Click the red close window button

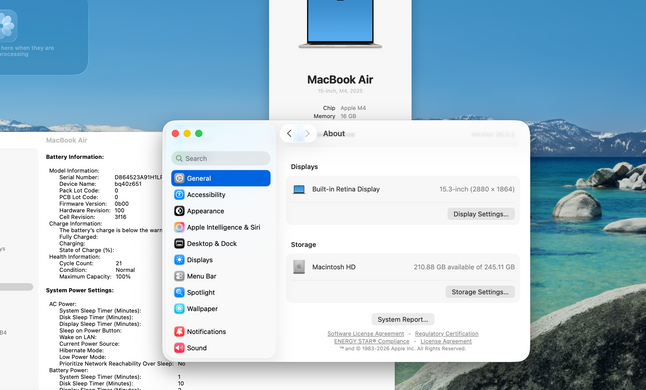pos(175,133)
